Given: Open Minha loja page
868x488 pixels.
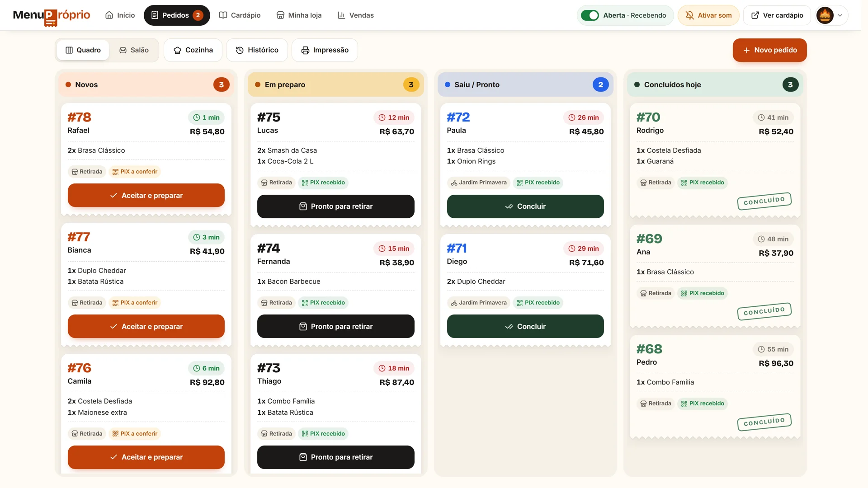Looking at the screenshot, I should (x=299, y=15).
